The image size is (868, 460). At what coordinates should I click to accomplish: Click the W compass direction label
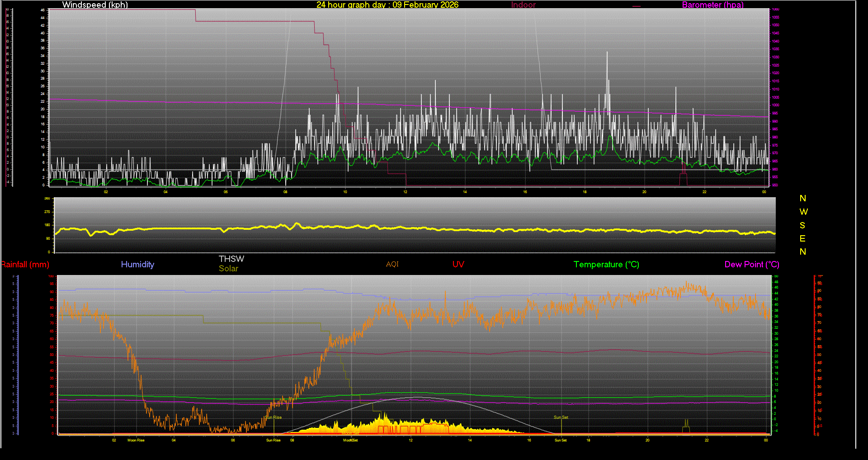pos(803,211)
